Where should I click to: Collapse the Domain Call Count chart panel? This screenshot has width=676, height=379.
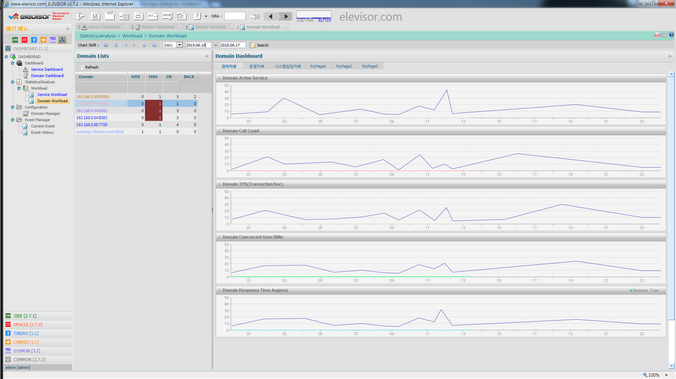click(x=219, y=131)
